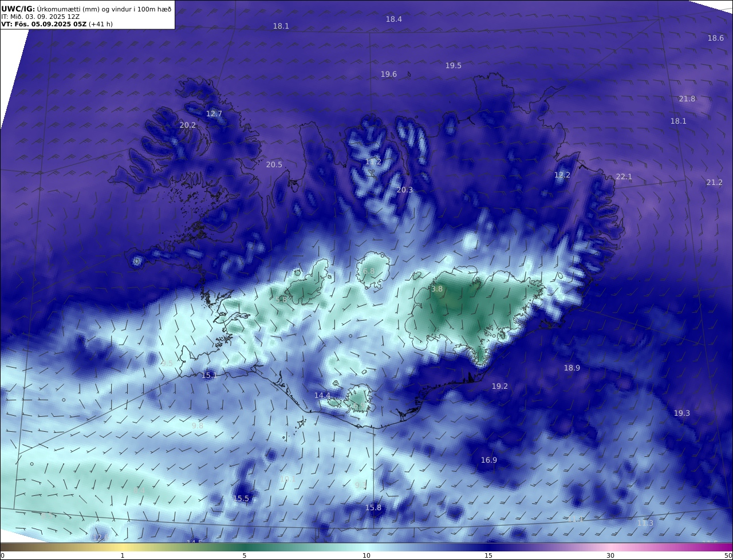
Task: Click the UWC/IG map title text
Action: click(86, 9)
